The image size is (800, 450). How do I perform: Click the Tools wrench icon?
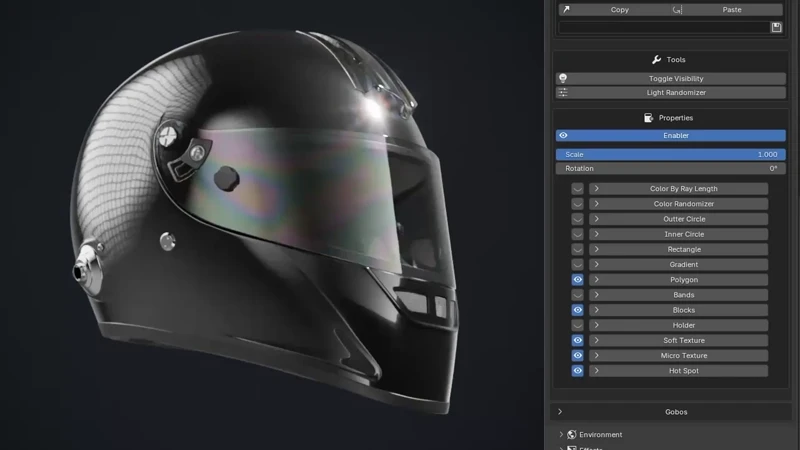(x=657, y=60)
